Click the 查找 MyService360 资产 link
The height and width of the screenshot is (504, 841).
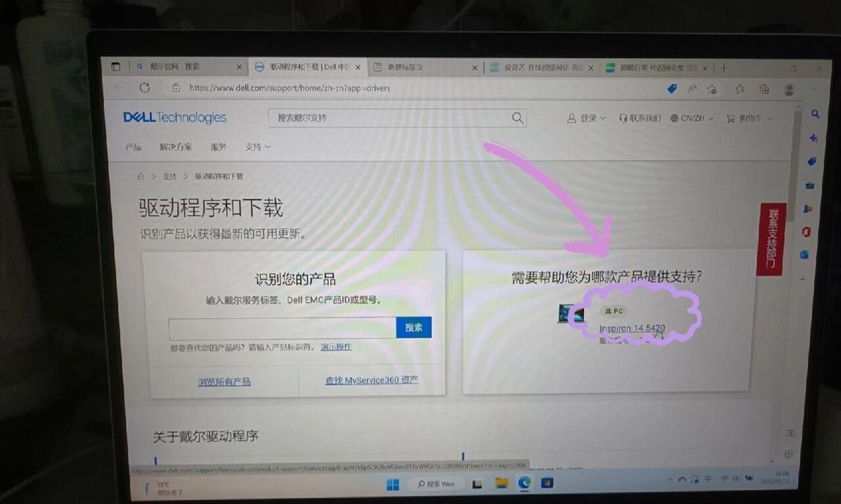[x=371, y=380]
